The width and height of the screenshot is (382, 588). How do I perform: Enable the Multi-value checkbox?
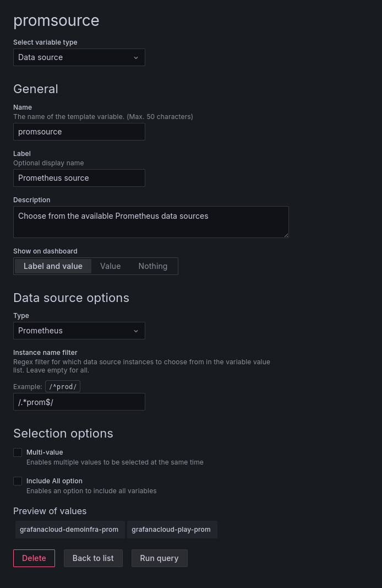pyautogui.click(x=18, y=452)
